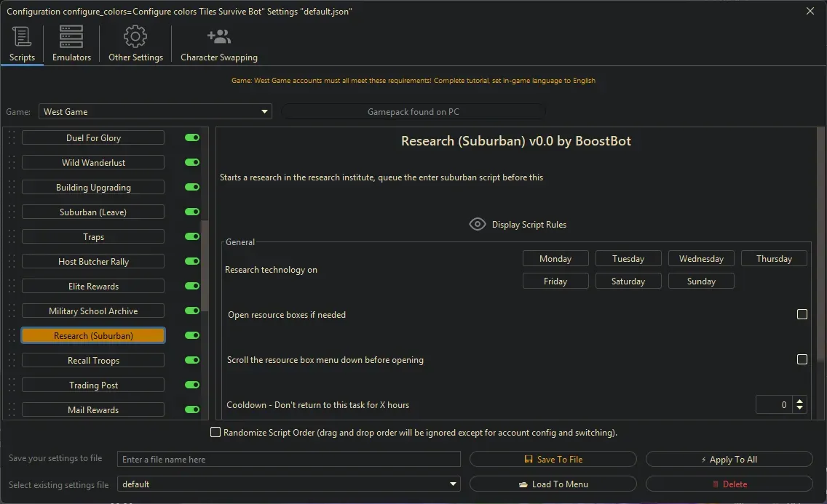
Task: Open the Scripts tab icon
Action: (22, 36)
